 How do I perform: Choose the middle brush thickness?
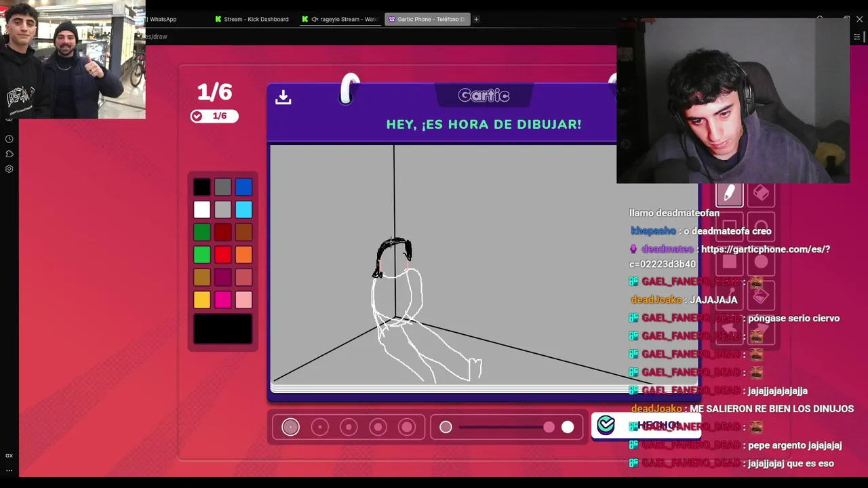[349, 427]
